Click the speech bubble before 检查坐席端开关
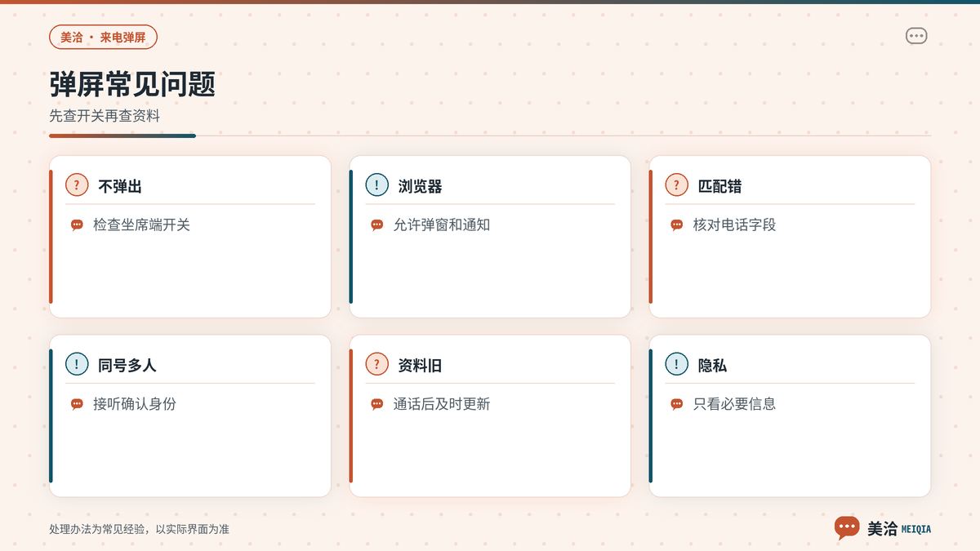The width and height of the screenshot is (980, 551). (77, 225)
